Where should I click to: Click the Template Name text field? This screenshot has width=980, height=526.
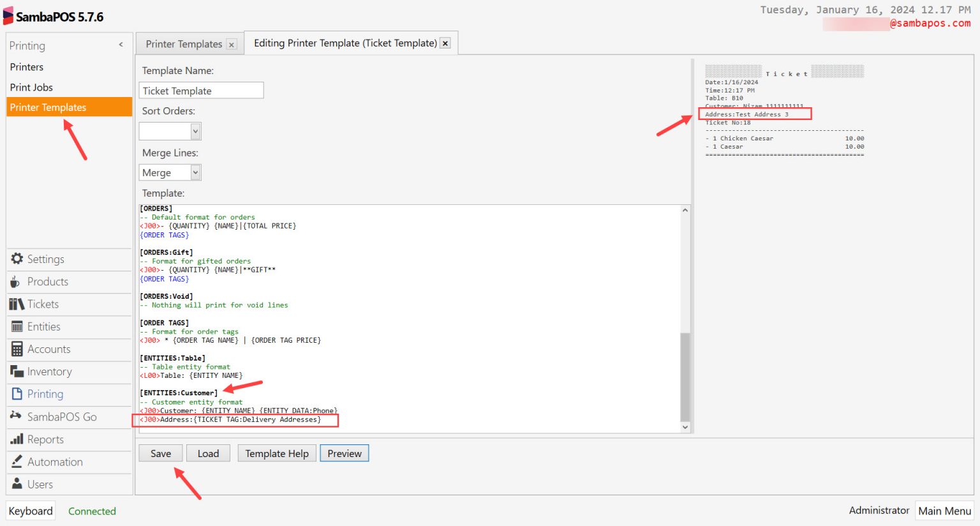201,90
